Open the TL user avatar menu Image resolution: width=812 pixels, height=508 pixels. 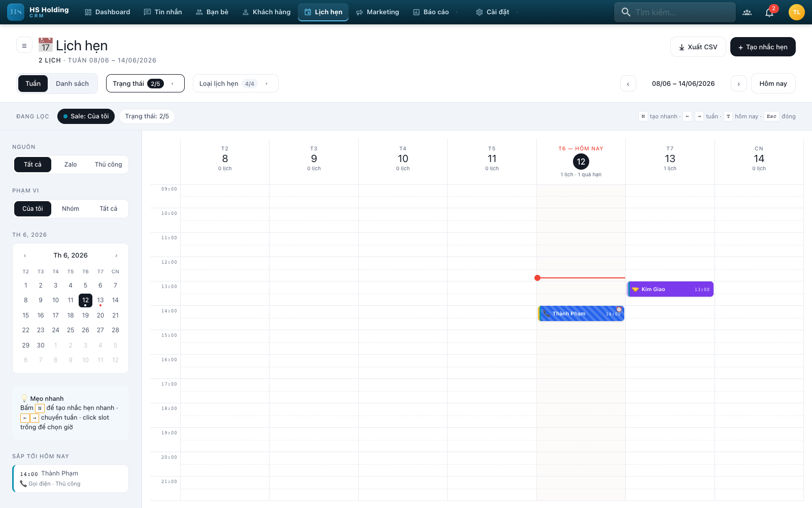click(797, 12)
